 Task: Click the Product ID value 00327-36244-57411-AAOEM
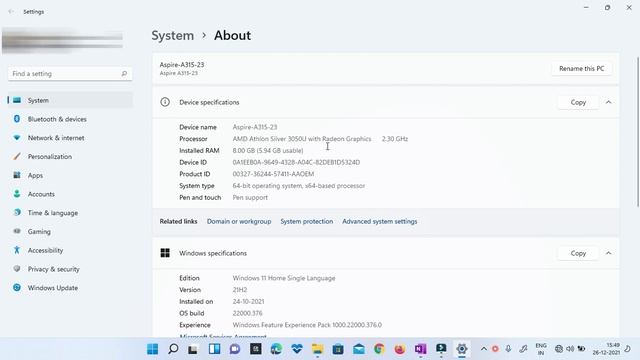(273, 174)
